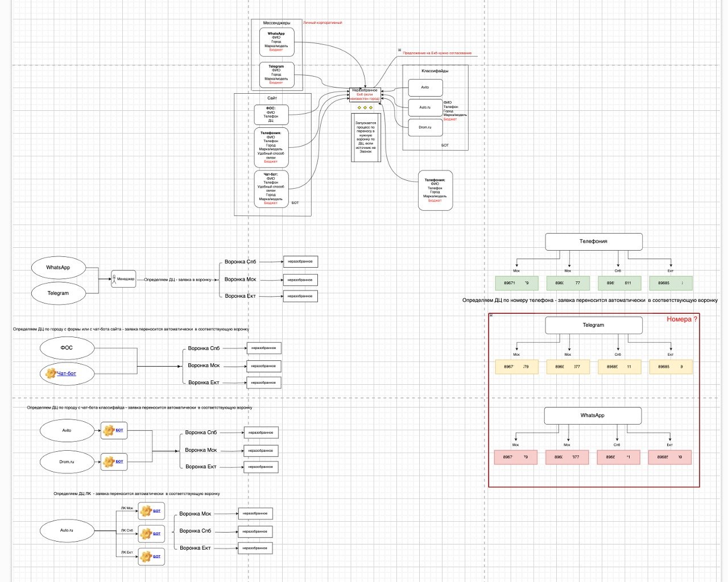Click the Личный корпоративный red note
Image resolution: width=728 pixels, height=582 pixels.
click(x=322, y=23)
